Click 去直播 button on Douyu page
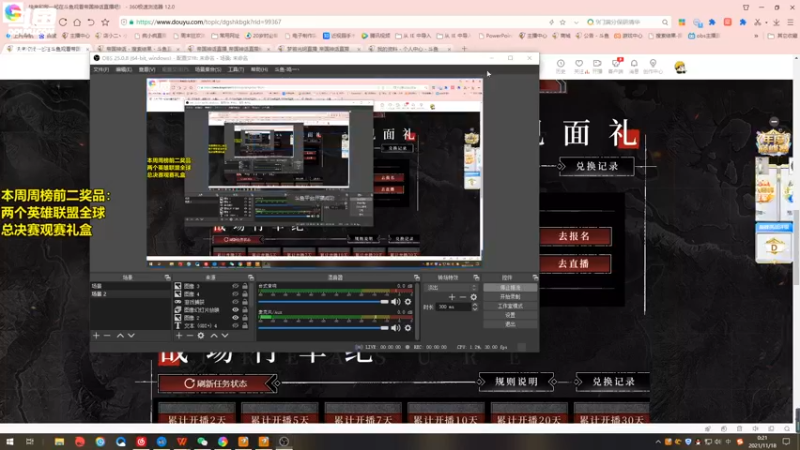 point(574,264)
